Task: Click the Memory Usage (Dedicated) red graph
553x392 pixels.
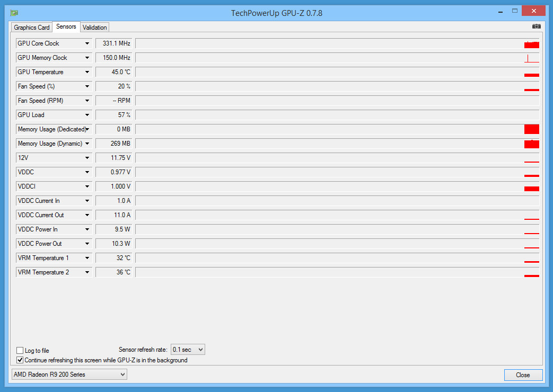Action: 531,129
